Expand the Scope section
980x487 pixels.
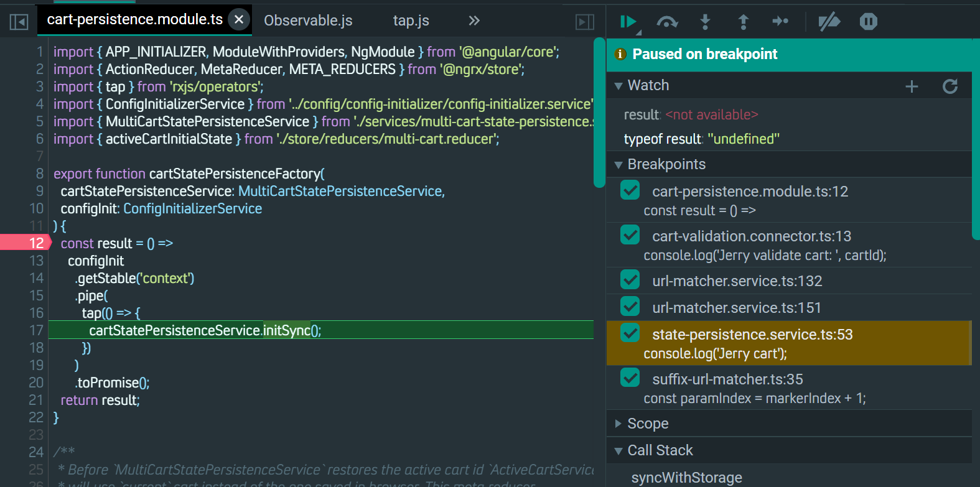[x=647, y=424]
